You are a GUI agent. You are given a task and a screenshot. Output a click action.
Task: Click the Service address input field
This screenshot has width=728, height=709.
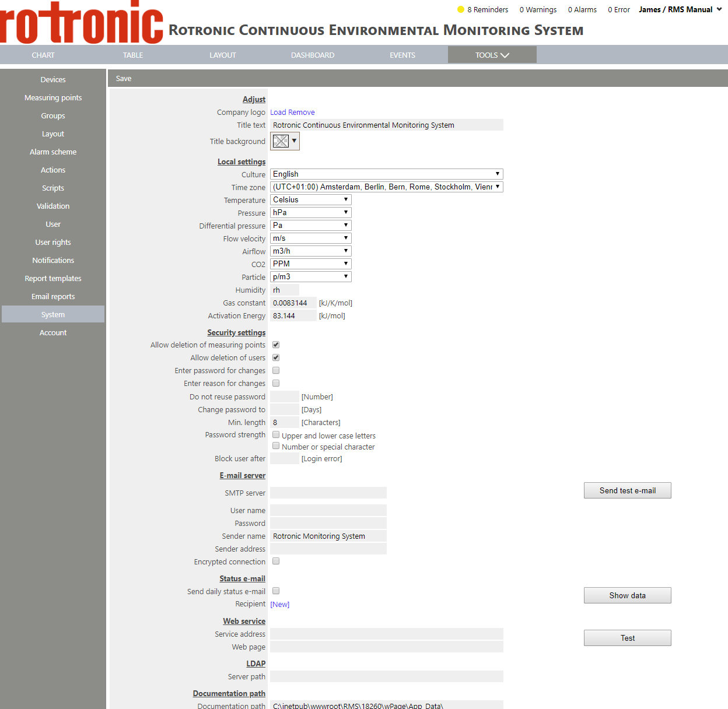tap(387, 634)
